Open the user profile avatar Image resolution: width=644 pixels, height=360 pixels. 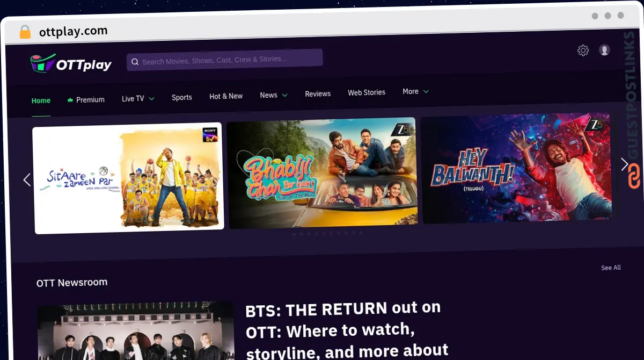pos(604,50)
